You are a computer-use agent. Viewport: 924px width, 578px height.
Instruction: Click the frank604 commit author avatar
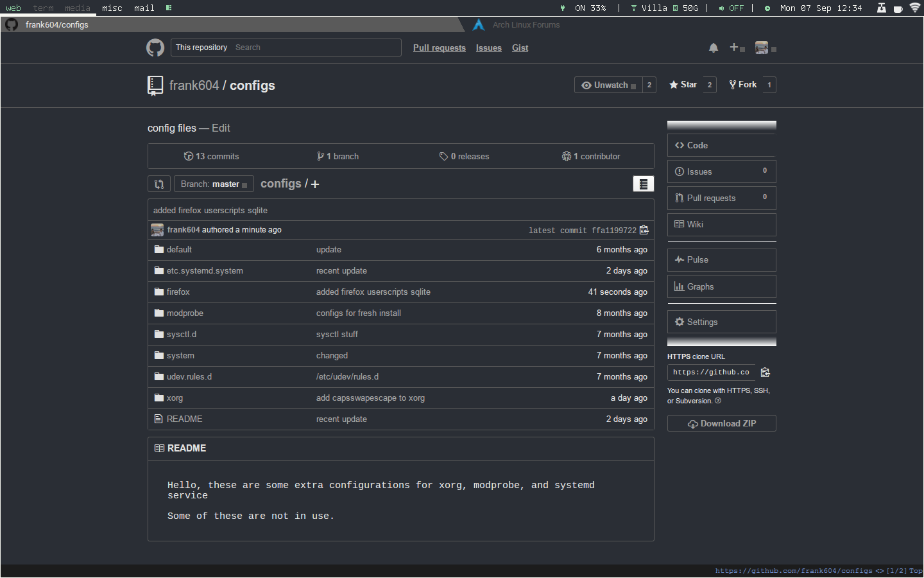(157, 230)
